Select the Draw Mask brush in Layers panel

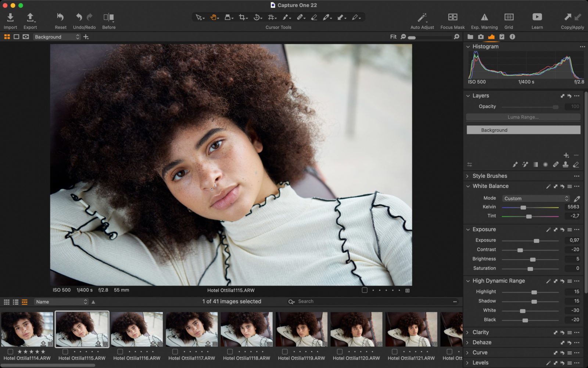pos(515,164)
